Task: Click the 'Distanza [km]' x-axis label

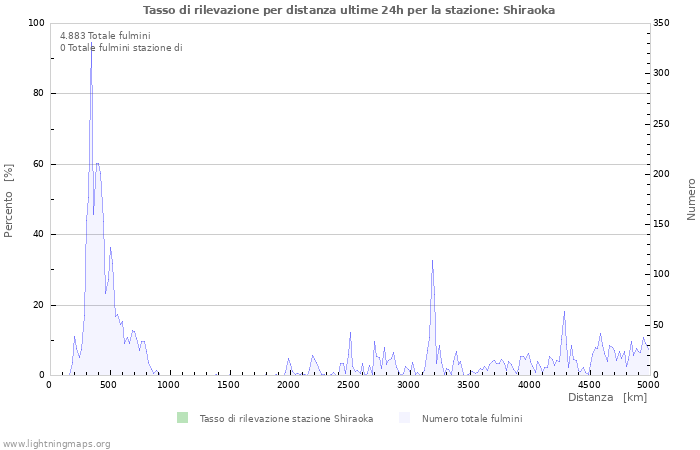Action: pos(607,397)
